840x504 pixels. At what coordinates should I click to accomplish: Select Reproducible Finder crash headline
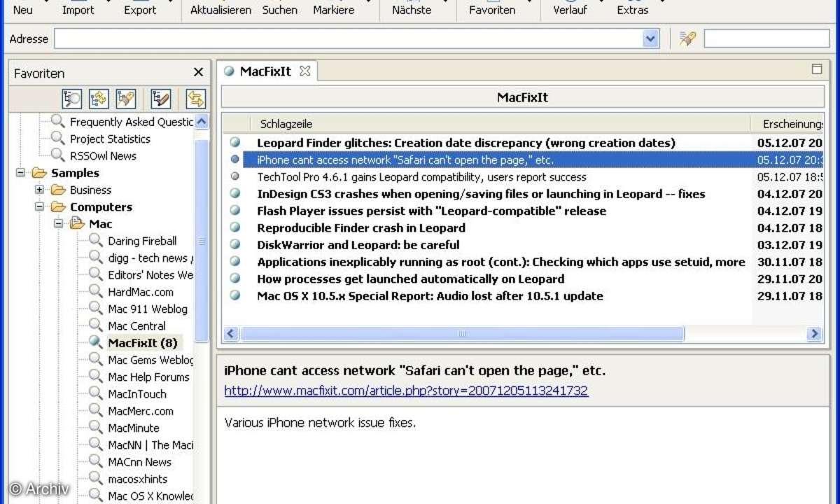pos(361,227)
